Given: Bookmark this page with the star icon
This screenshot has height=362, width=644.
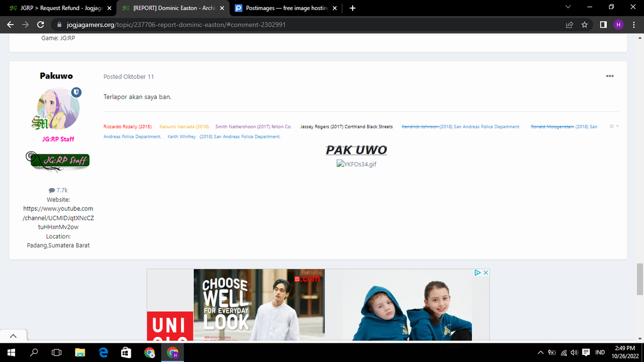Looking at the screenshot, I should [x=585, y=25].
